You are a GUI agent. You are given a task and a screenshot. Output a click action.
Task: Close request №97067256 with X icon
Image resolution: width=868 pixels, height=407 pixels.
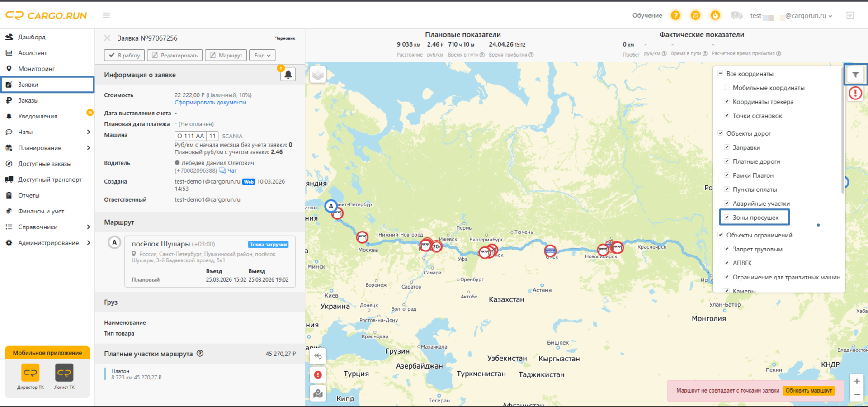(x=107, y=38)
